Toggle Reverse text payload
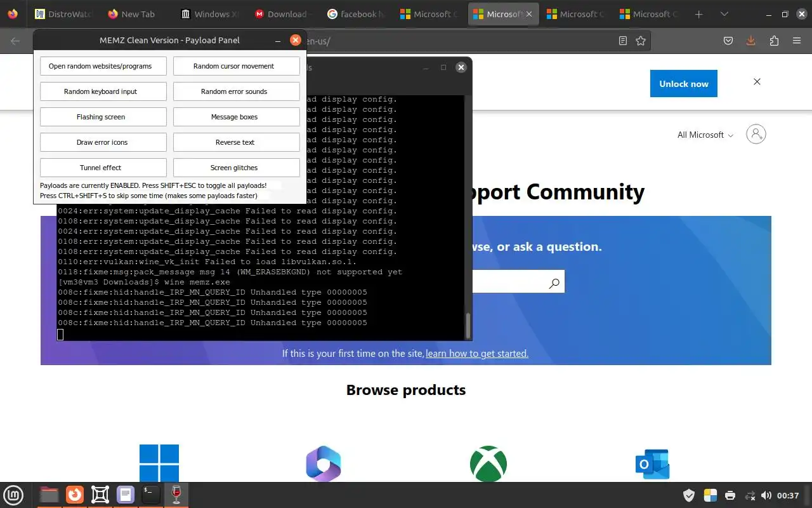This screenshot has width=812, height=508. [x=237, y=142]
